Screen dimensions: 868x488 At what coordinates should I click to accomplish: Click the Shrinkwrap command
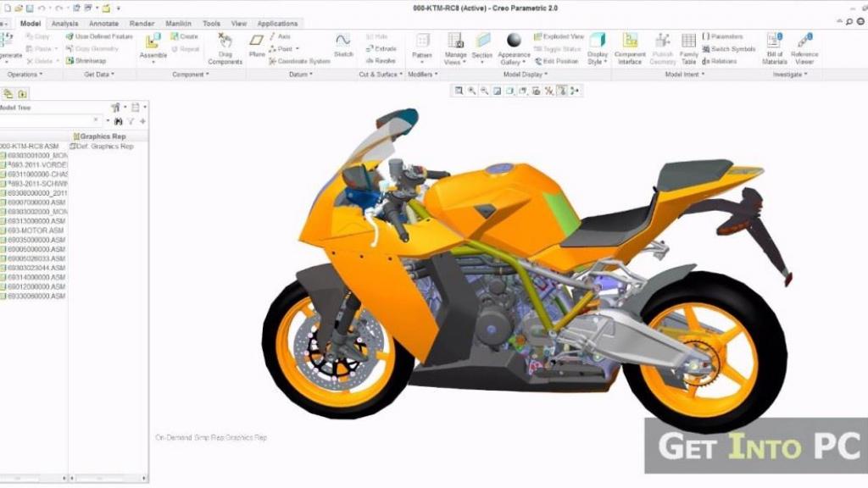[x=86, y=61]
